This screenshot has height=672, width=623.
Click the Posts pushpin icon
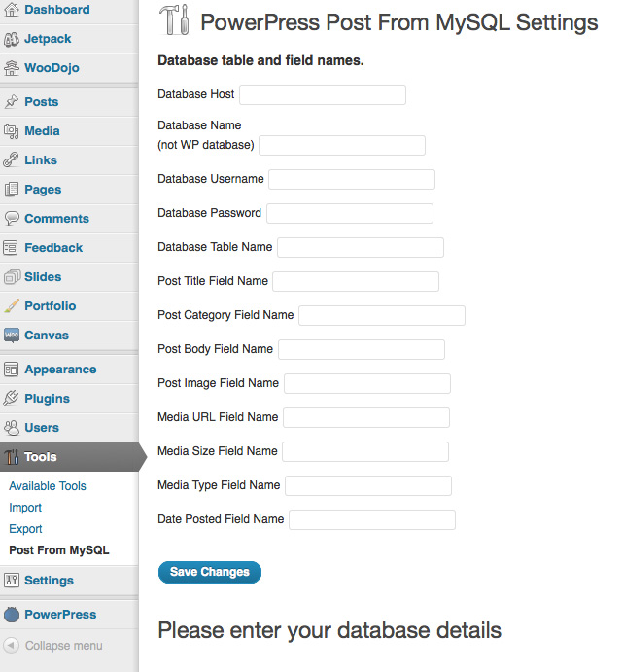(12, 102)
